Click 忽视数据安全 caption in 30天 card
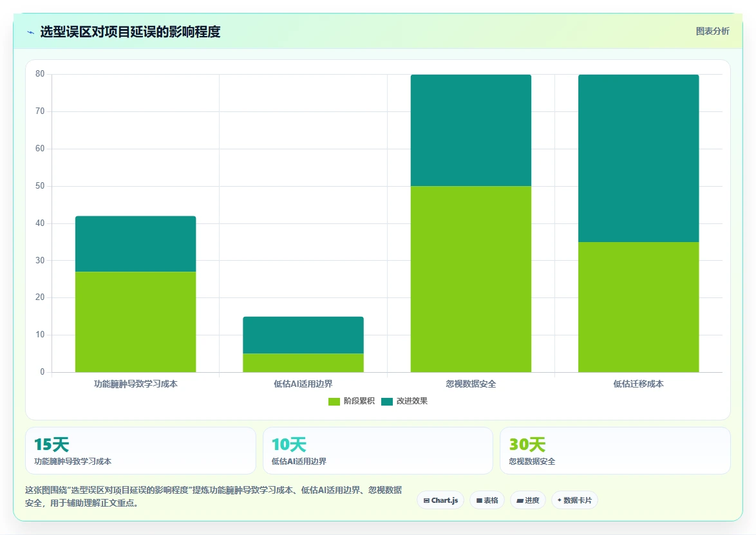Viewport: 756px width, 535px height. pos(533,462)
